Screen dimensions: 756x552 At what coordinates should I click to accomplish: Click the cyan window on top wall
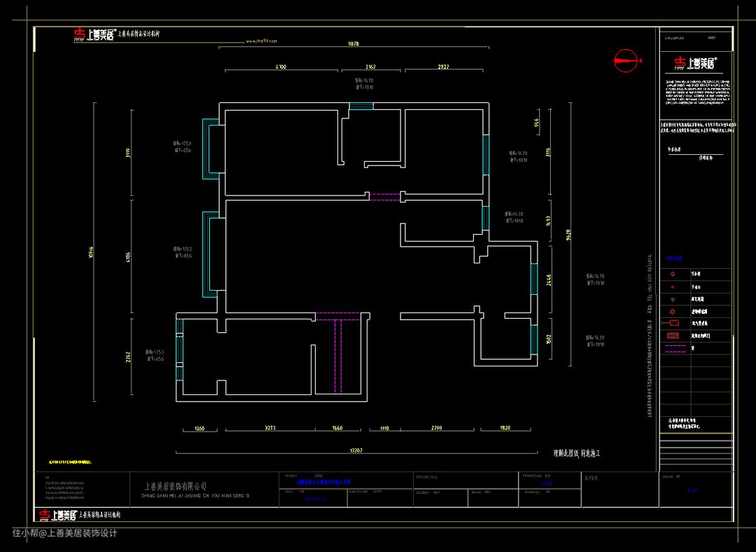361,106
